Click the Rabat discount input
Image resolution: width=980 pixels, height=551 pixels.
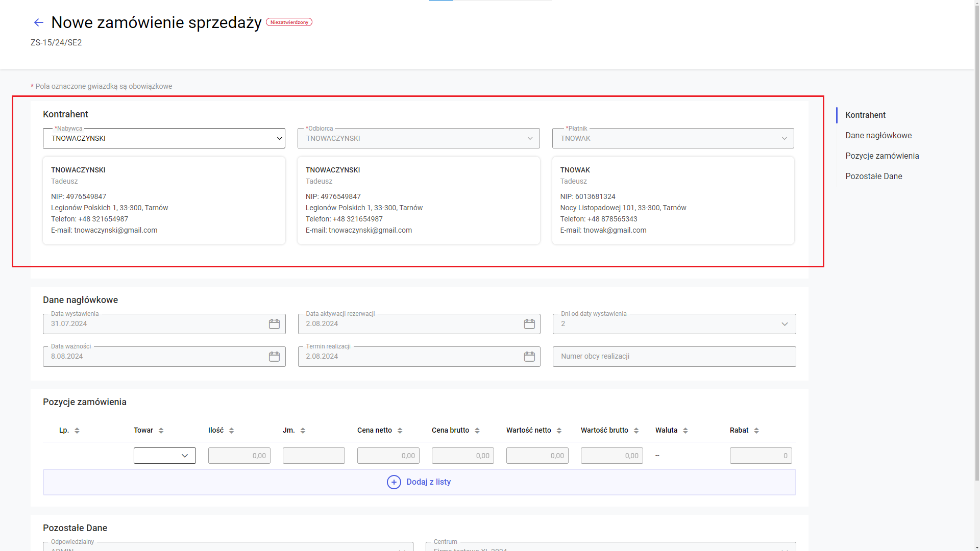(x=761, y=456)
